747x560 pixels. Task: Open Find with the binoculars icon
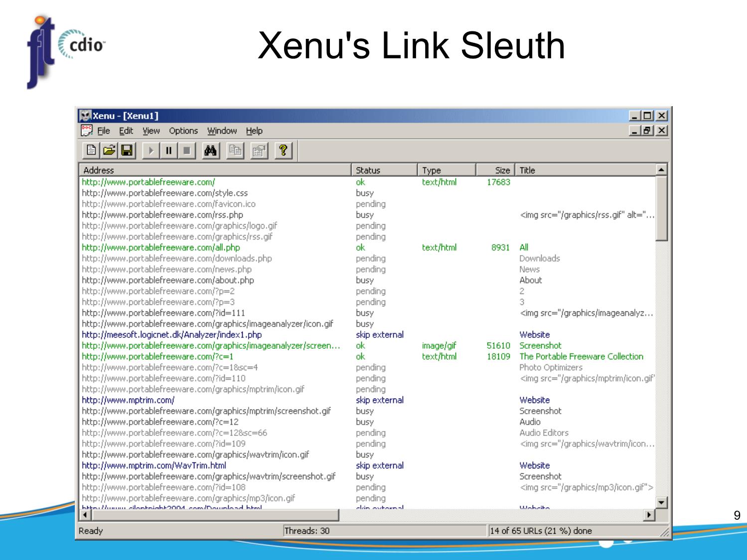pyautogui.click(x=211, y=150)
